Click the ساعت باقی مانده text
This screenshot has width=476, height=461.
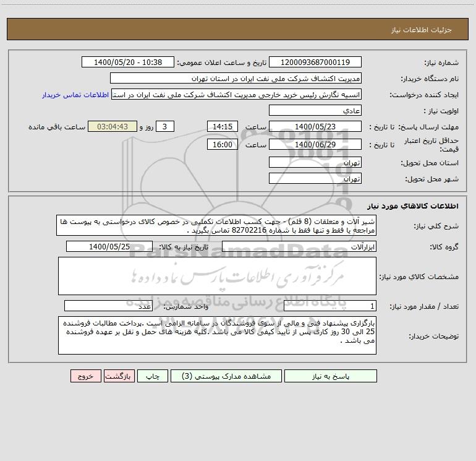[57, 127]
